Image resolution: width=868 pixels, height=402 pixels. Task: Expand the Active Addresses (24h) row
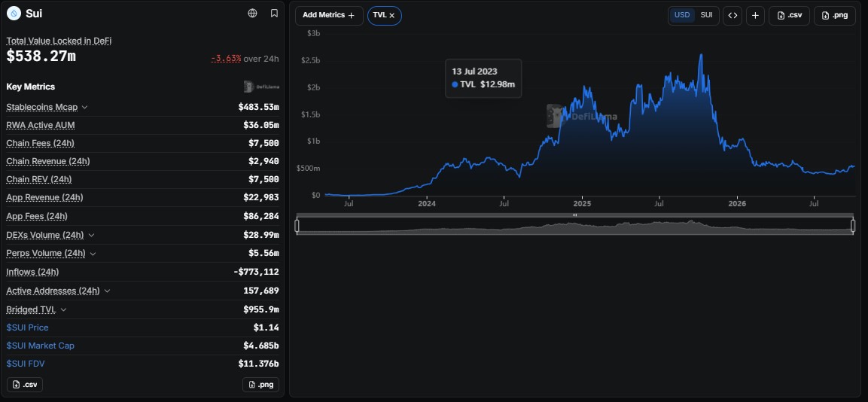pos(107,291)
